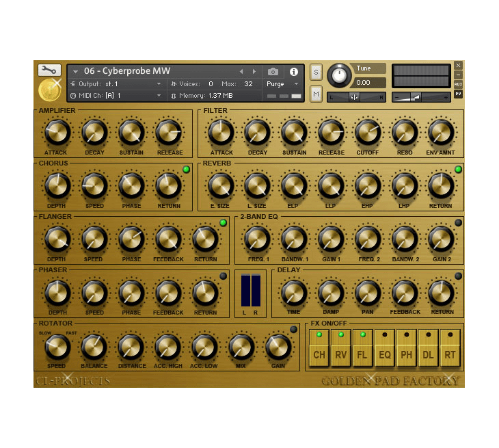Click the Delay Pan knob
This screenshot has height=448, width=499.
coord(368,292)
